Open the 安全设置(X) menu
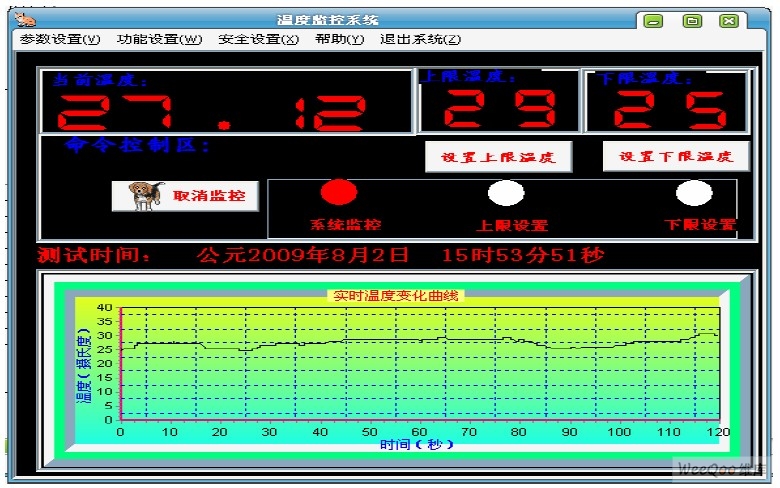Viewport: 780px width, 488px height. [258, 40]
